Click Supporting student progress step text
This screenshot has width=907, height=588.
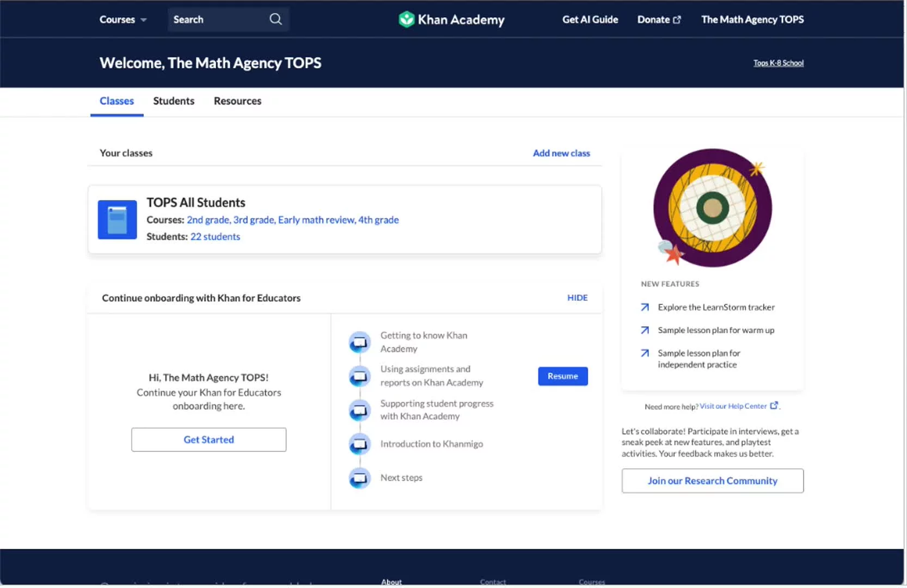437,410
